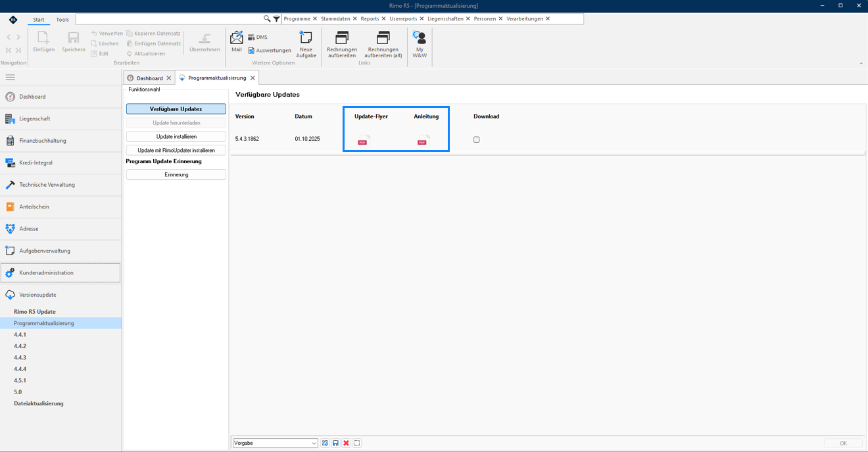Click the Update installieren button

176,137
